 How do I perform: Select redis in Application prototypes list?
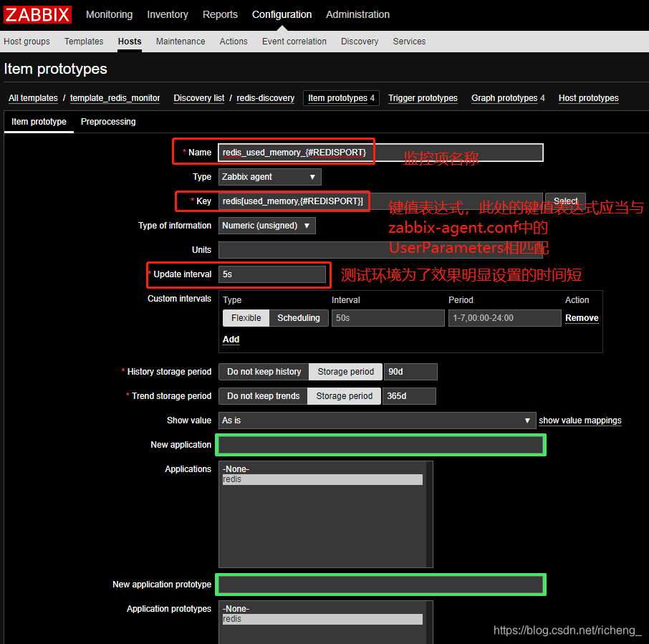[322, 619]
